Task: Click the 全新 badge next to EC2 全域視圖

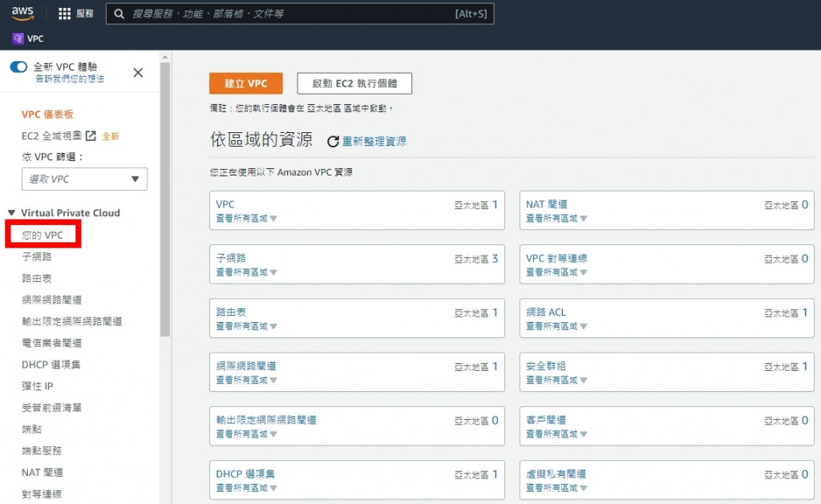Action: point(111,136)
